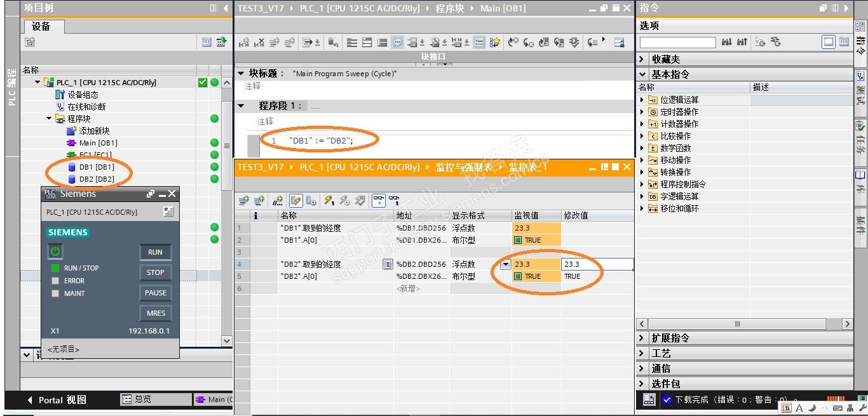Click the block lock icon at toolbar end
Viewport: 868px width, 416px height.
point(619,43)
